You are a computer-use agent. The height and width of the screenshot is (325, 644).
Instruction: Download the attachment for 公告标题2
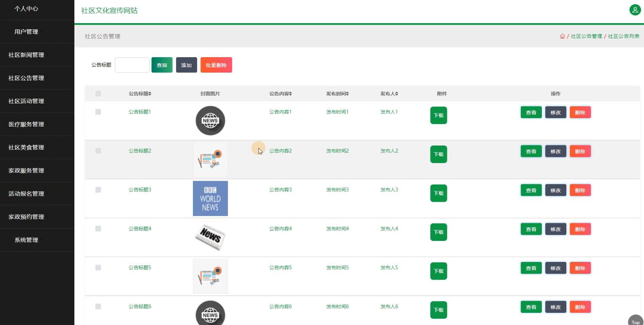pyautogui.click(x=438, y=154)
